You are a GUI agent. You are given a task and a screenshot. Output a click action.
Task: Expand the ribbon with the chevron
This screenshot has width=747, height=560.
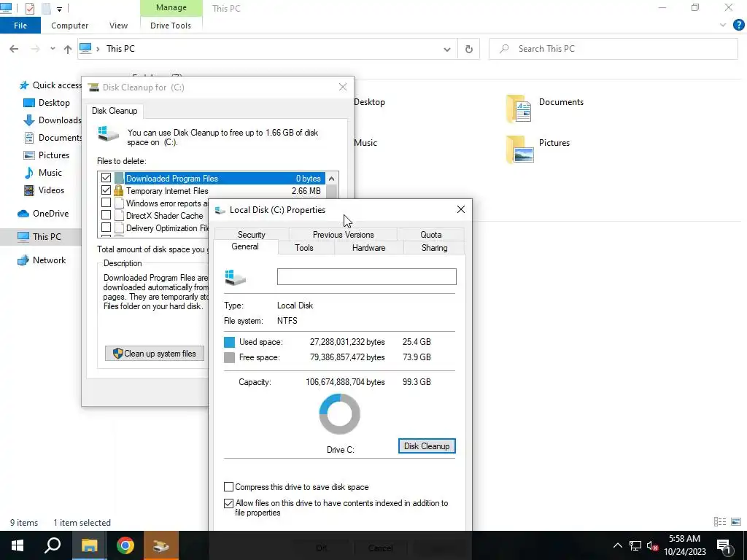(x=723, y=26)
